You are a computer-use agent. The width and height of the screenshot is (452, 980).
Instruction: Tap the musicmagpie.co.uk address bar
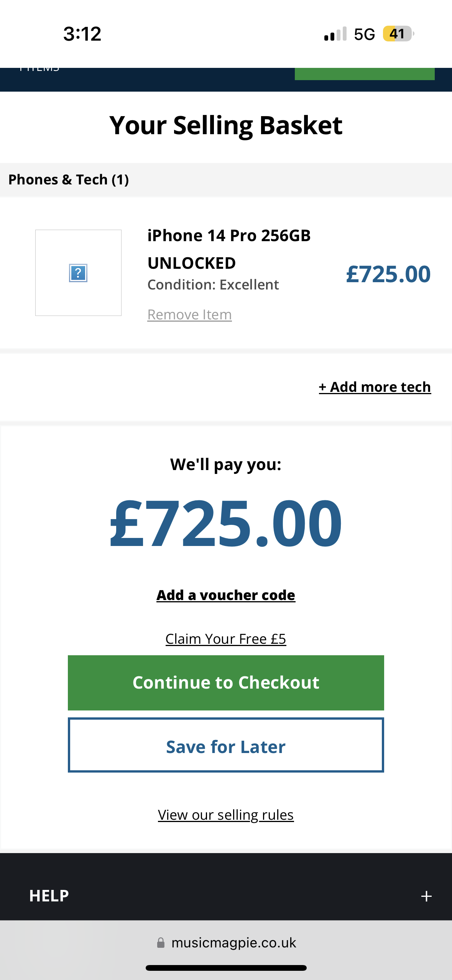[234, 943]
